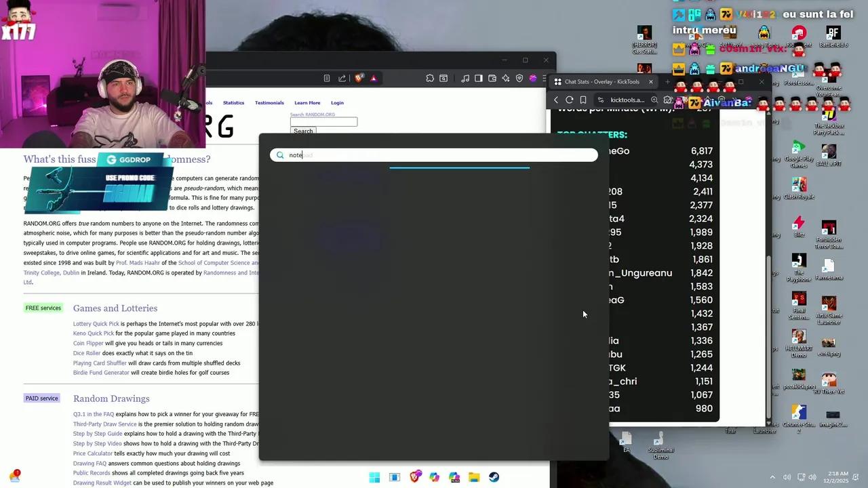Open the extensions puzzle icon in Brave
This screenshot has height=488, width=868.
tap(430, 79)
